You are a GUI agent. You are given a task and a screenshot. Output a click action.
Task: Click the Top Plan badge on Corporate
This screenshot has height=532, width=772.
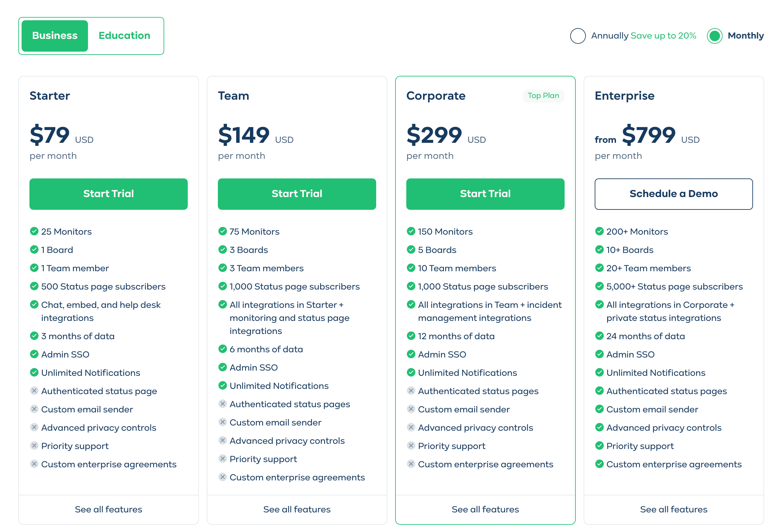point(543,96)
